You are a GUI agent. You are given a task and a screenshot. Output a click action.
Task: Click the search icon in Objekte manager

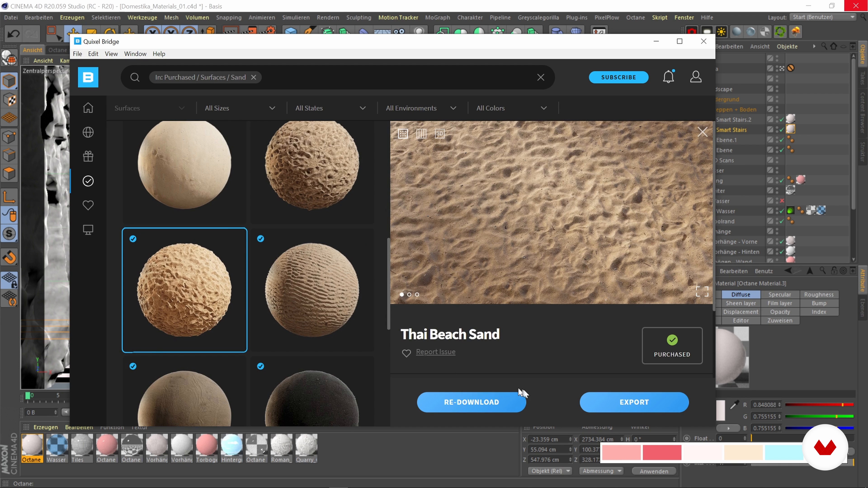(x=824, y=46)
